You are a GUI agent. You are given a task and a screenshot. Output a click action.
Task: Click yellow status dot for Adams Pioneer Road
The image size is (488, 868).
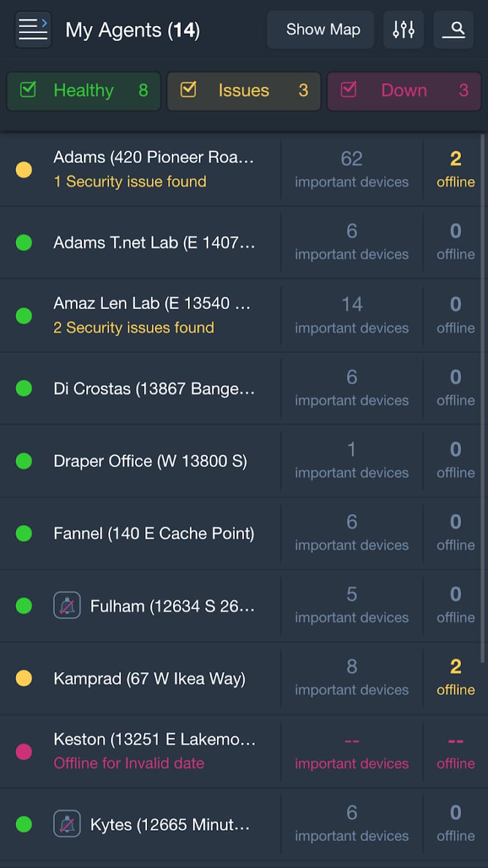(23, 169)
